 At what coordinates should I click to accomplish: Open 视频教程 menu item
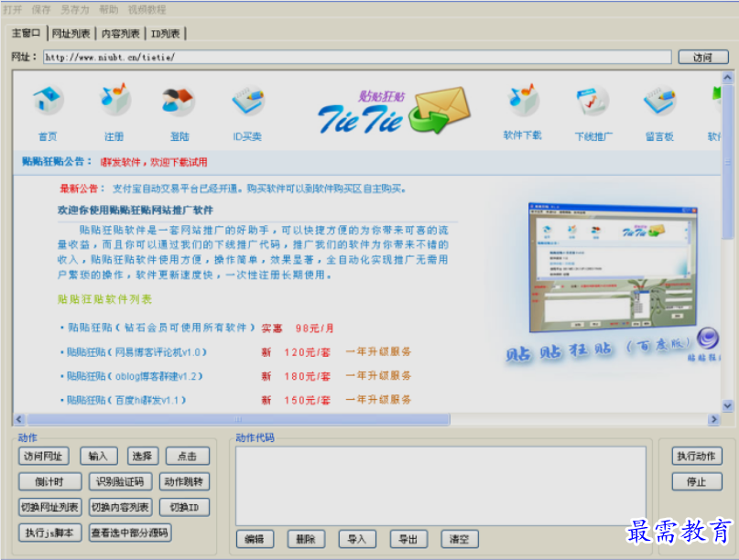(147, 9)
